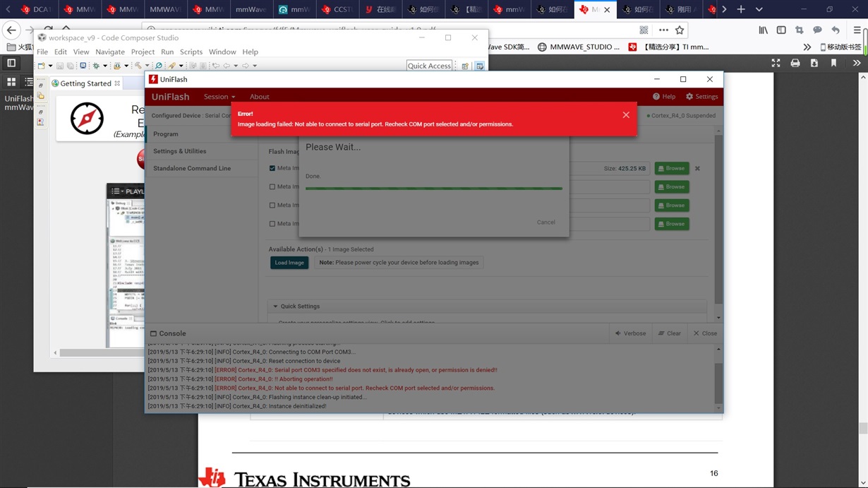Bookmark this page with the star
Screen dimensions: 868x488
(680, 30)
